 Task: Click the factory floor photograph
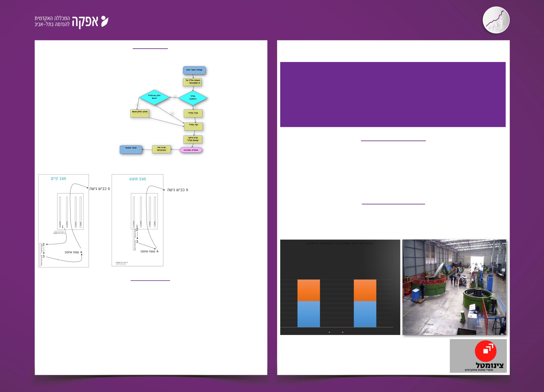pyautogui.click(x=454, y=287)
